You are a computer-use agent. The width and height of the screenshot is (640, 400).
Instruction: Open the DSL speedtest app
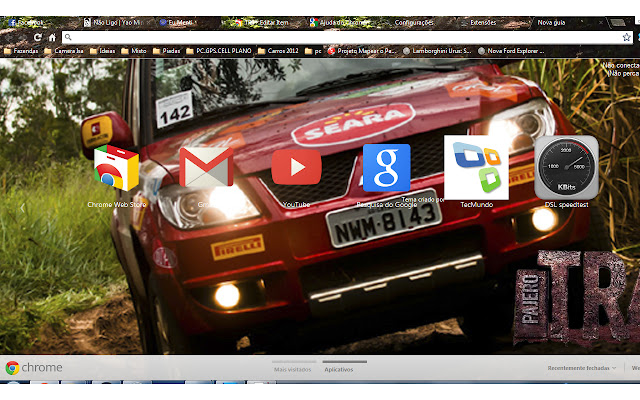click(x=566, y=168)
